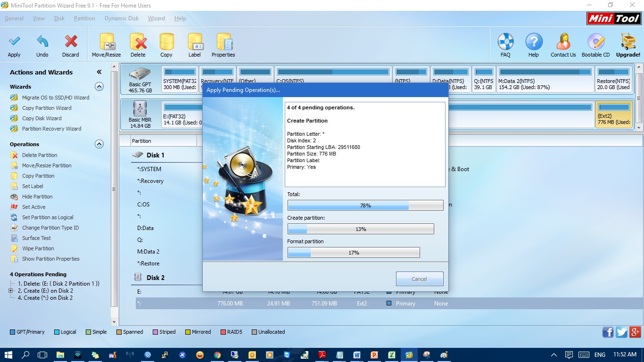
Task: Click Change Partition Type ID
Action: 50,228
